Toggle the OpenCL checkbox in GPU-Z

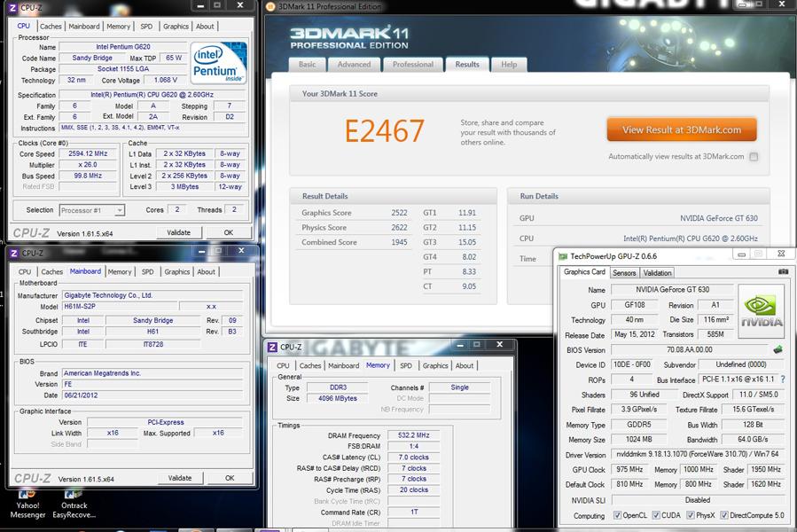(x=617, y=515)
